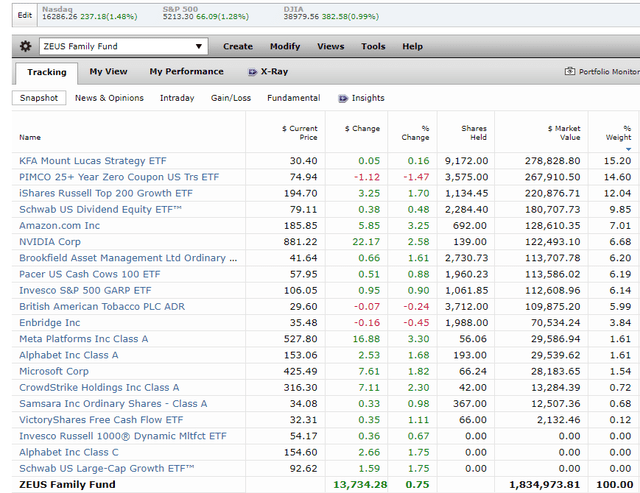Select the Fundamental sub-tab
The height and width of the screenshot is (493, 640).
coord(294,98)
